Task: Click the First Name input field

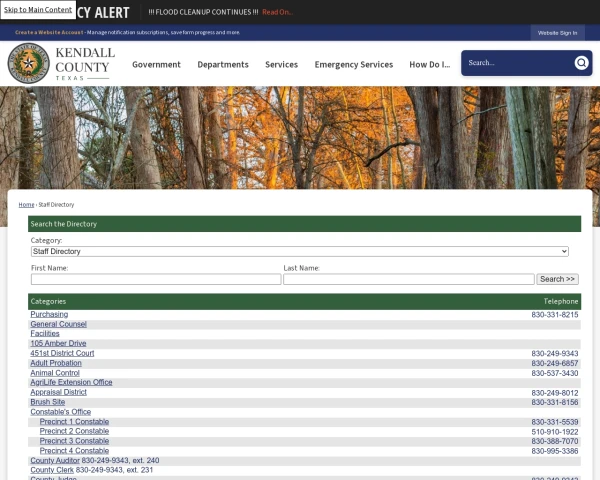Action: click(x=155, y=279)
